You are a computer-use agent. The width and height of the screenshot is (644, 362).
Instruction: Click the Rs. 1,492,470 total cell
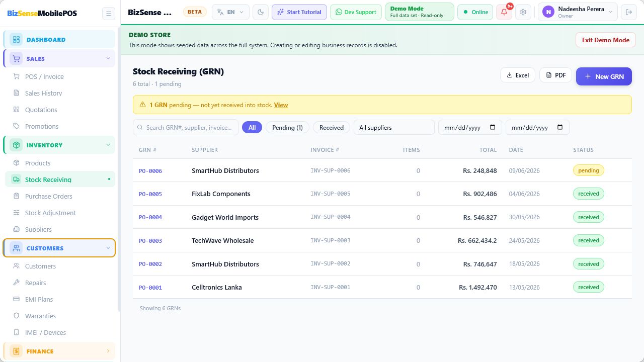click(478, 288)
